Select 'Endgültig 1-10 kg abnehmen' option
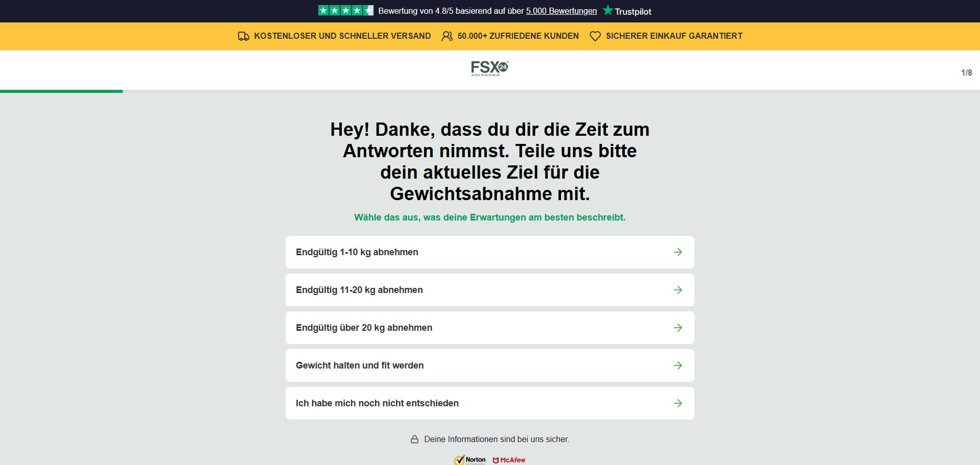Screen dimensions: 980x465 357,252
